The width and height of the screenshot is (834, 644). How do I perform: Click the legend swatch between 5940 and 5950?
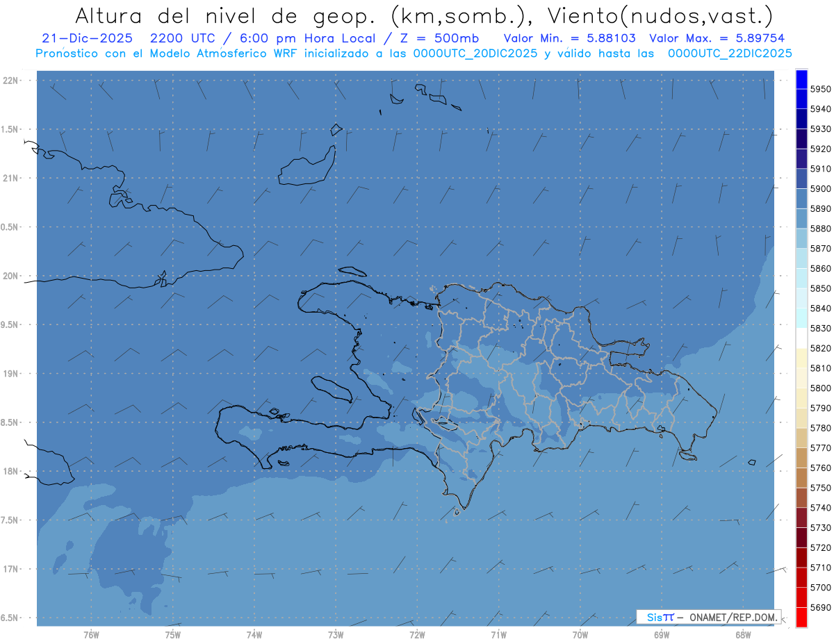click(x=801, y=99)
